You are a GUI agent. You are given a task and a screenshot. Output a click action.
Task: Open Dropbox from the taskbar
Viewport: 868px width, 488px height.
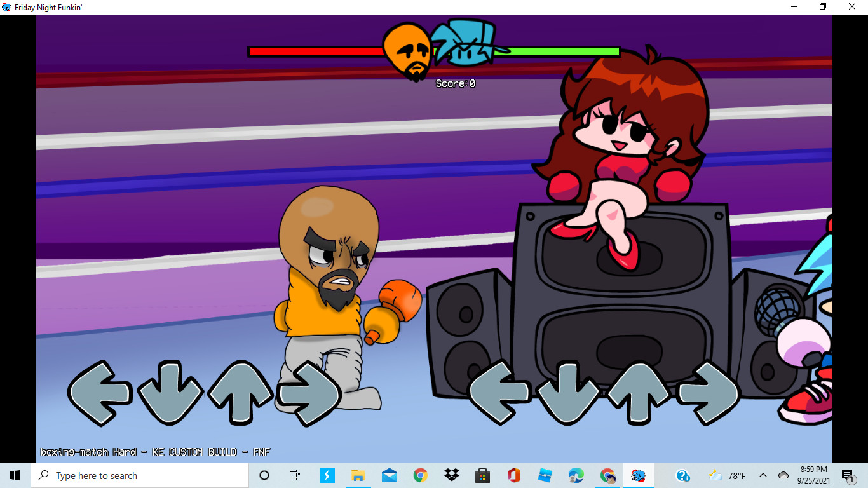452,475
